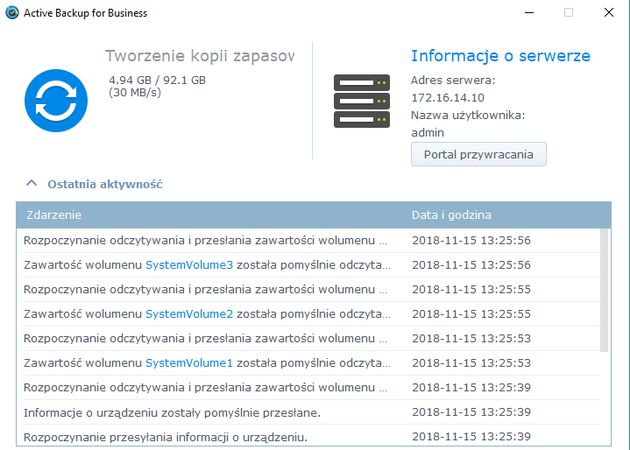The width and height of the screenshot is (630, 450).
Task: Click the server rack icon
Action: 362,101
